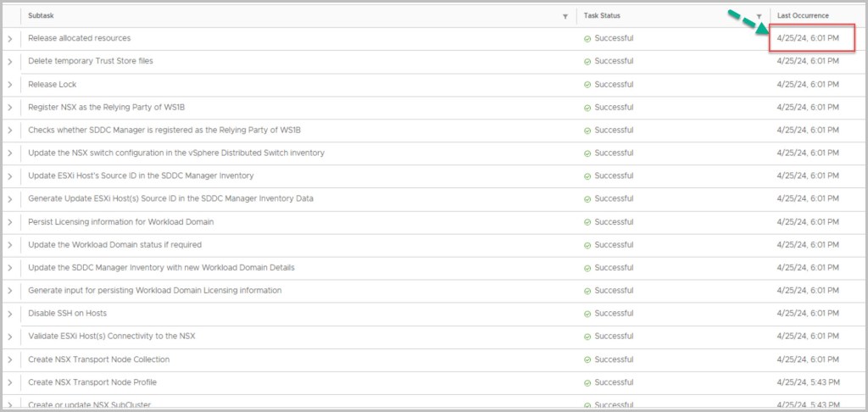The image size is (868, 412).
Task: Open the Task Status column filter icon
Action: [x=759, y=16]
